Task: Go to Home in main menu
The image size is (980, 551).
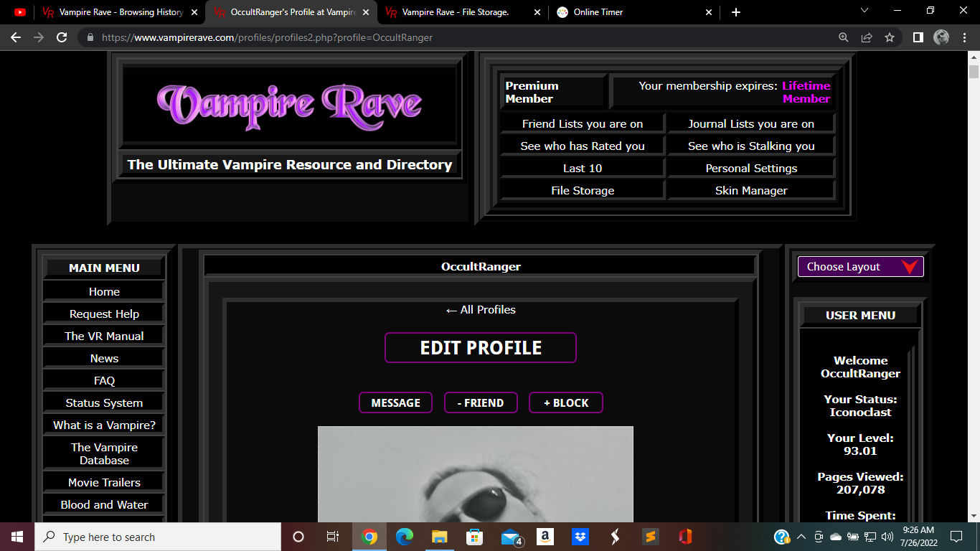Action: tap(104, 291)
